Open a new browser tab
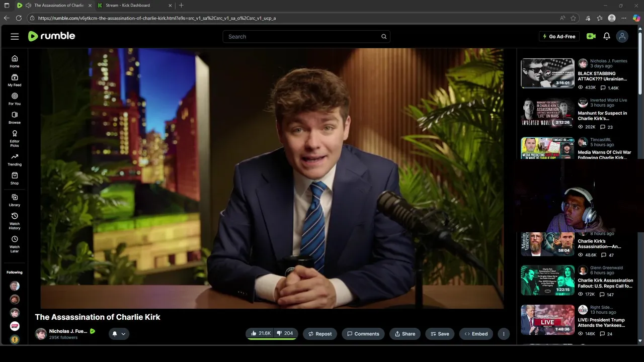Viewport: 644px width, 362px height. [181, 6]
